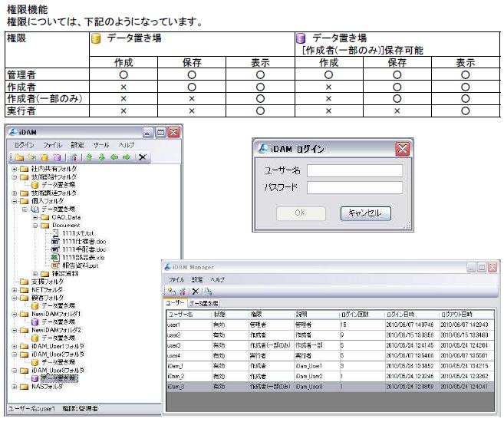The width and height of the screenshot is (504, 422).
Task: Expand the 補足資料 folder node
Action: click(35, 274)
